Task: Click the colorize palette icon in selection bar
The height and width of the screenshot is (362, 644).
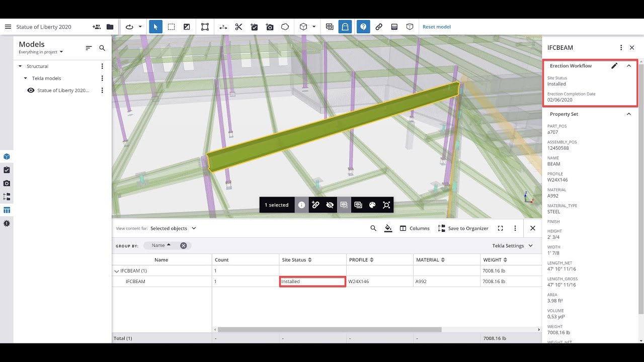Action: click(x=372, y=205)
